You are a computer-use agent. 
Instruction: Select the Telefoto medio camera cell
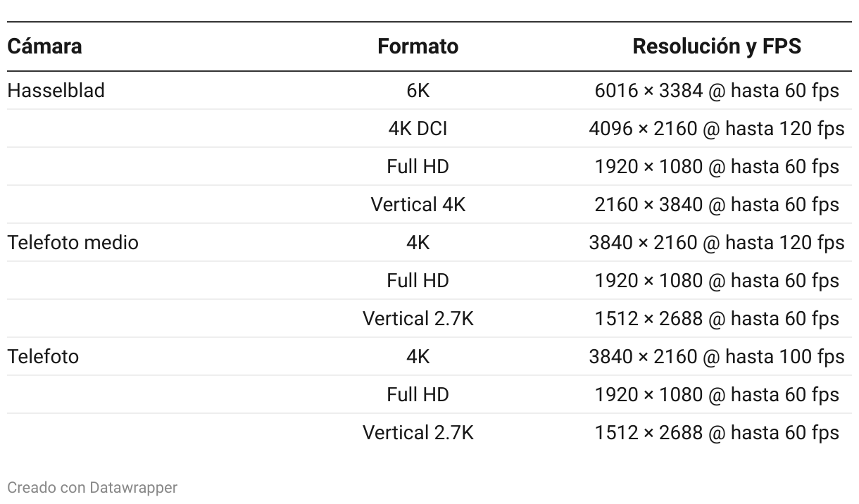pyautogui.click(x=73, y=243)
